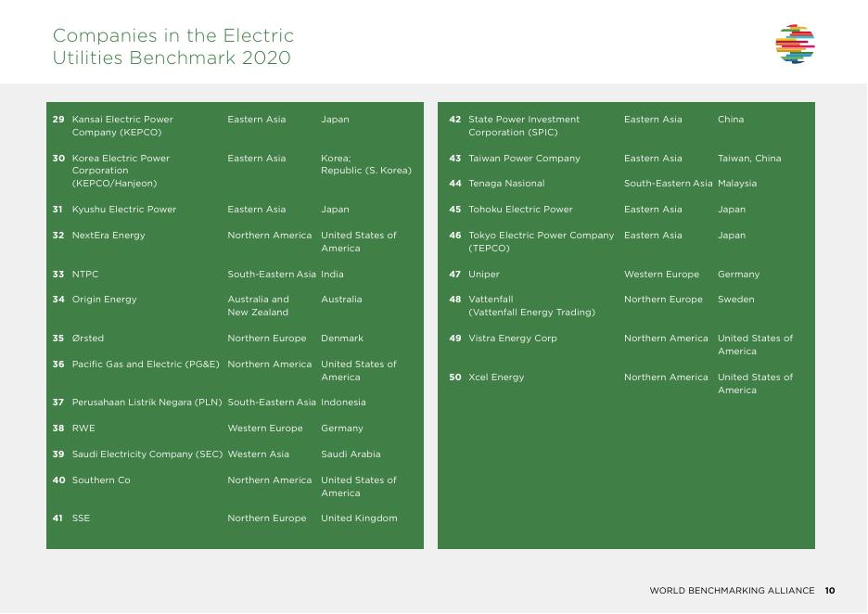The width and height of the screenshot is (868, 614).
Task: Select 'Northern America' in Xcel Energy row
Action: 666,377
